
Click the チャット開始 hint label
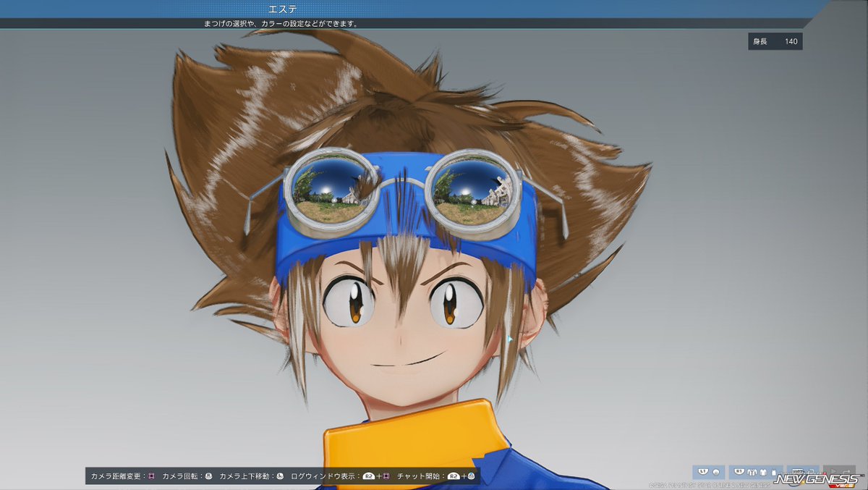(x=419, y=476)
